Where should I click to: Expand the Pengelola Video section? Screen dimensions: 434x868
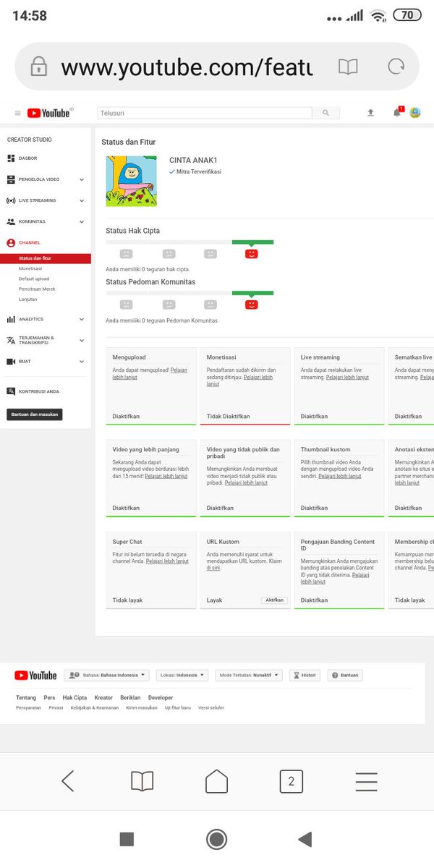tap(82, 179)
